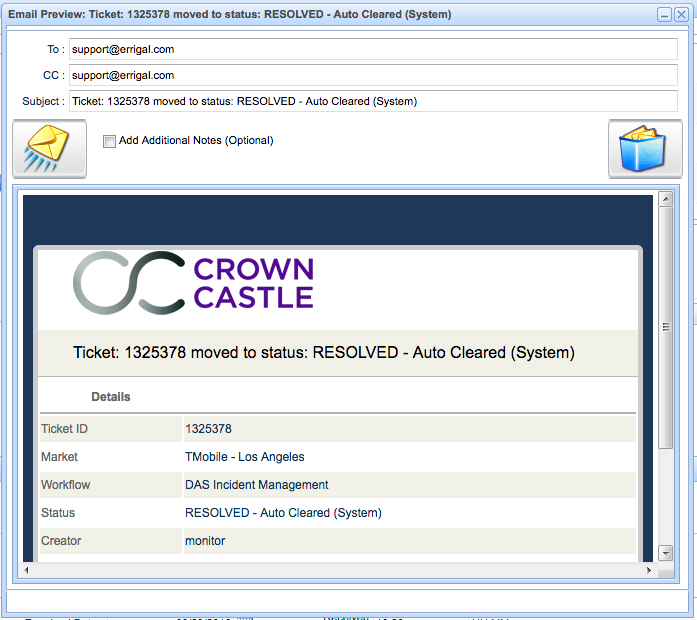
Task: Click the preview's scroll right arrow
Action: click(x=649, y=570)
